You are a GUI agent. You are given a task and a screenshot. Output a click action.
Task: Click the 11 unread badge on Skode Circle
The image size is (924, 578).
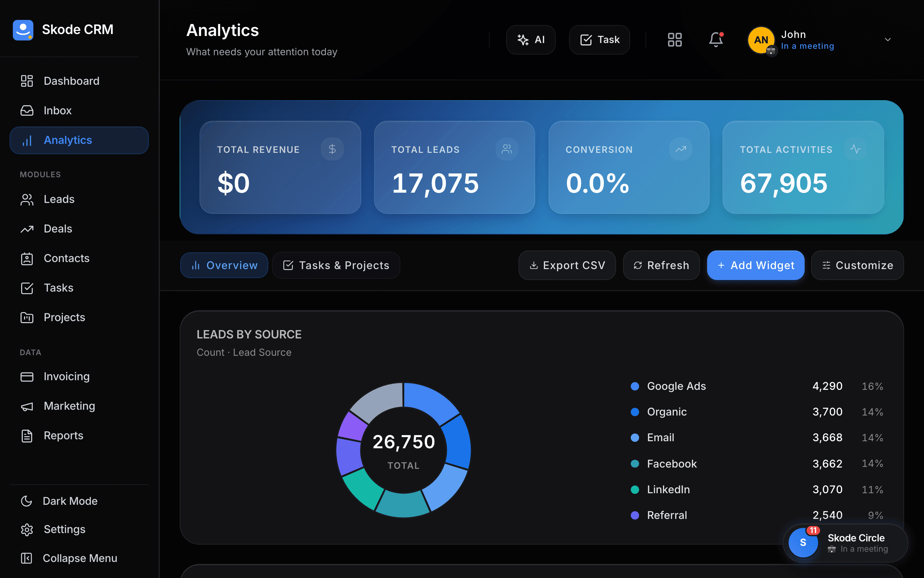point(813,530)
